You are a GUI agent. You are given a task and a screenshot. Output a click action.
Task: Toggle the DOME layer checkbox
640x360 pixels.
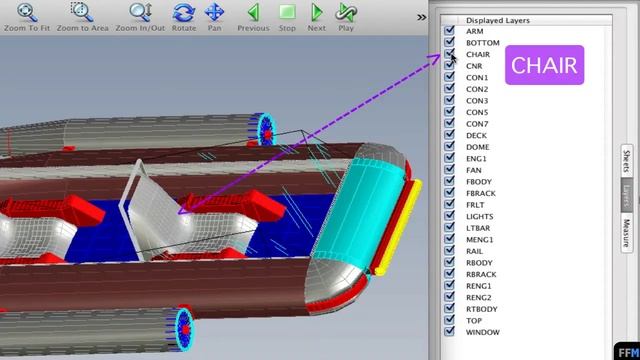coord(449,147)
